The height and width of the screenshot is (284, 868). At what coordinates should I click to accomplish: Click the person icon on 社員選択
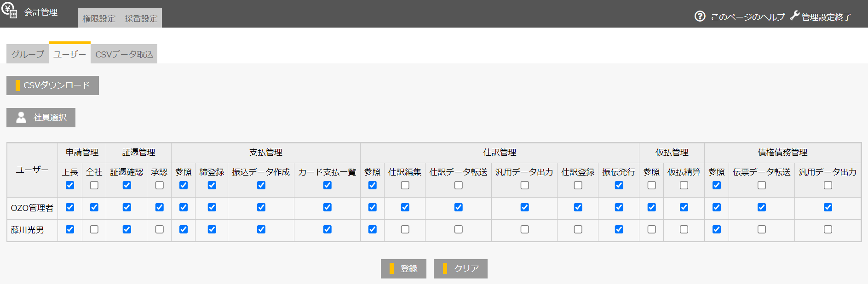click(x=21, y=118)
